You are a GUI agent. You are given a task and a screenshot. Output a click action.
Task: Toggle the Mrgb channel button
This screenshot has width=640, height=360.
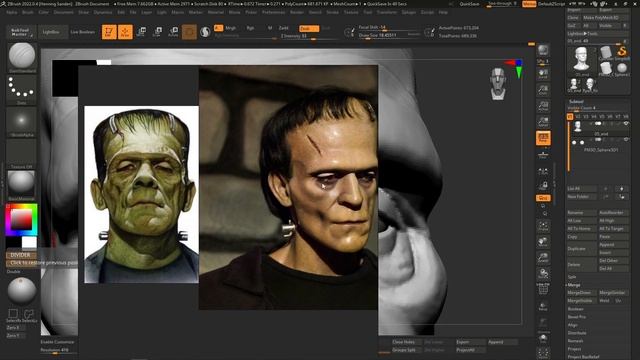coord(231,28)
